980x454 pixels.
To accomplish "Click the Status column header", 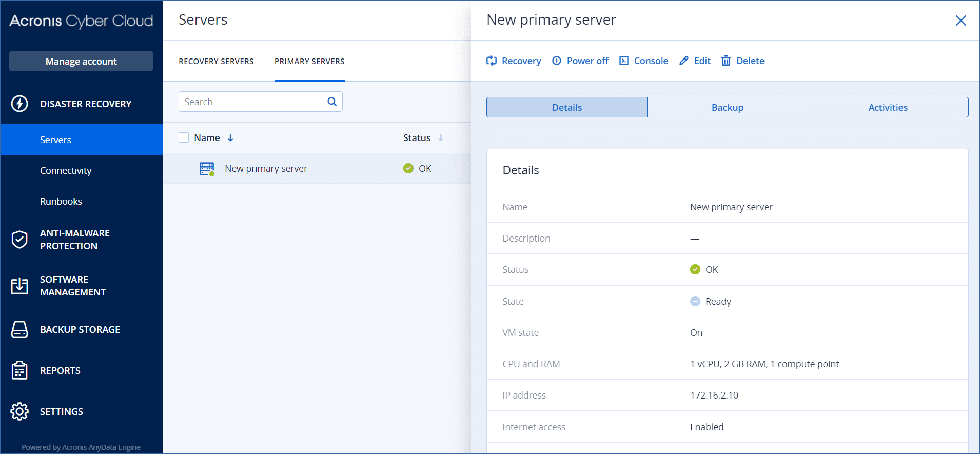I will click(x=417, y=137).
